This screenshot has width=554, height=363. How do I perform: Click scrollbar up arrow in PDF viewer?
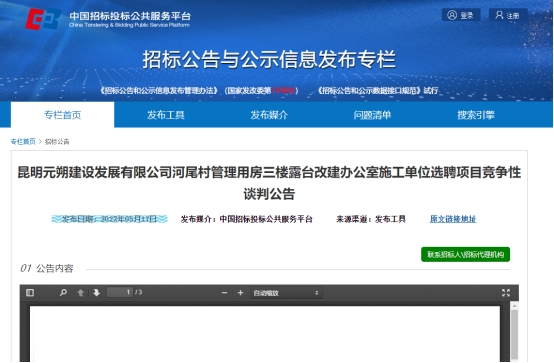tap(514, 306)
